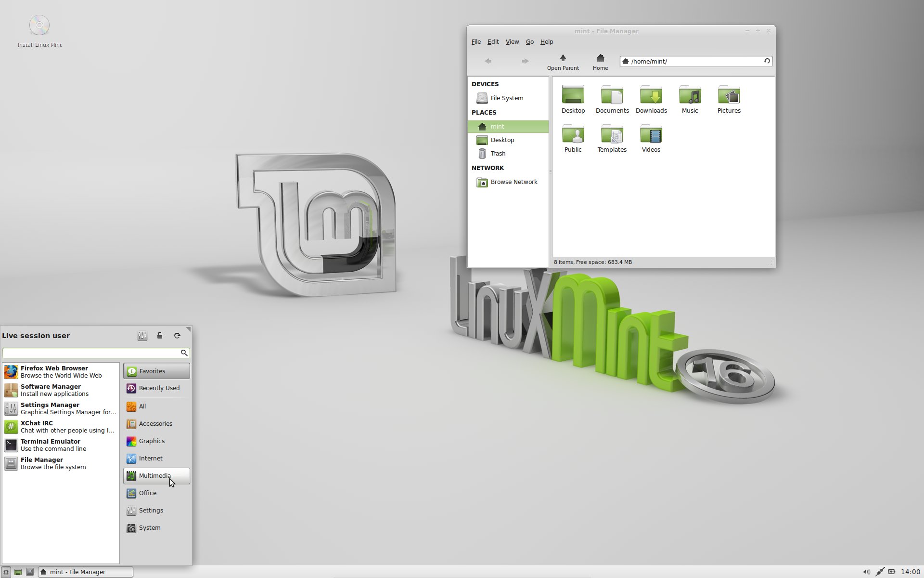Open the Edit menu

tap(493, 42)
